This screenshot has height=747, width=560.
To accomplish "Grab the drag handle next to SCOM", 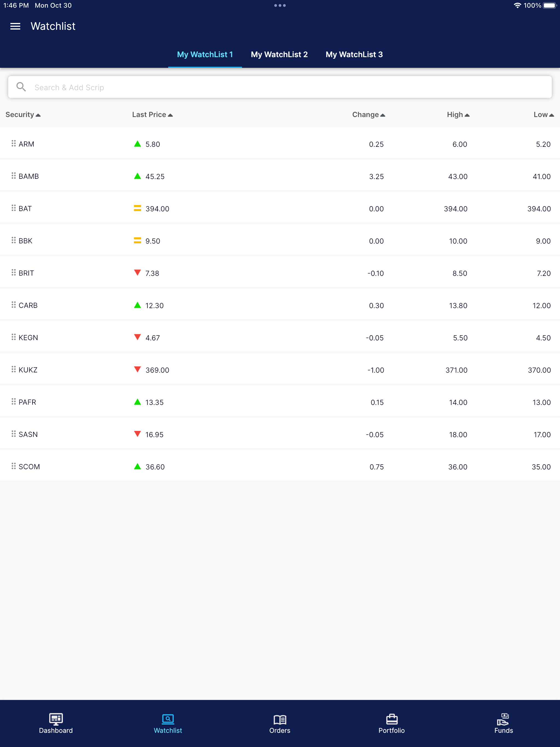I will coord(13,466).
